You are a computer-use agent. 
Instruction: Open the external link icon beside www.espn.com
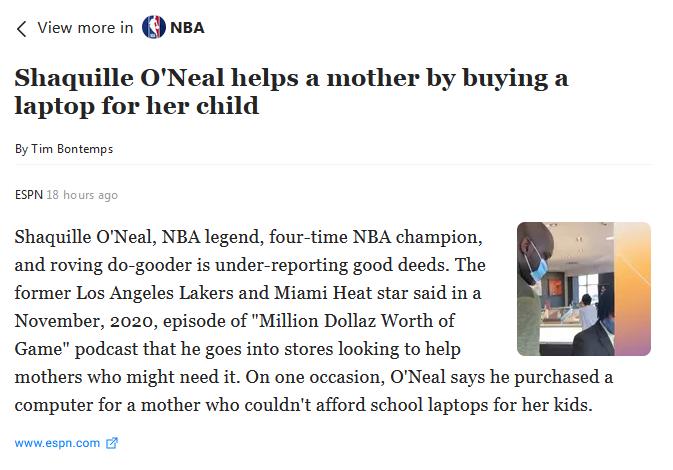tap(112, 443)
